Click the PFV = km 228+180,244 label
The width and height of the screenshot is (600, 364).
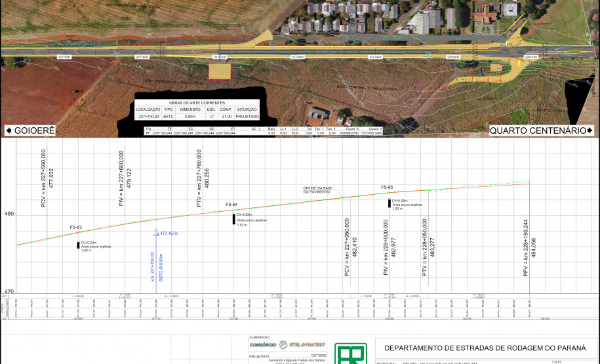click(x=526, y=248)
